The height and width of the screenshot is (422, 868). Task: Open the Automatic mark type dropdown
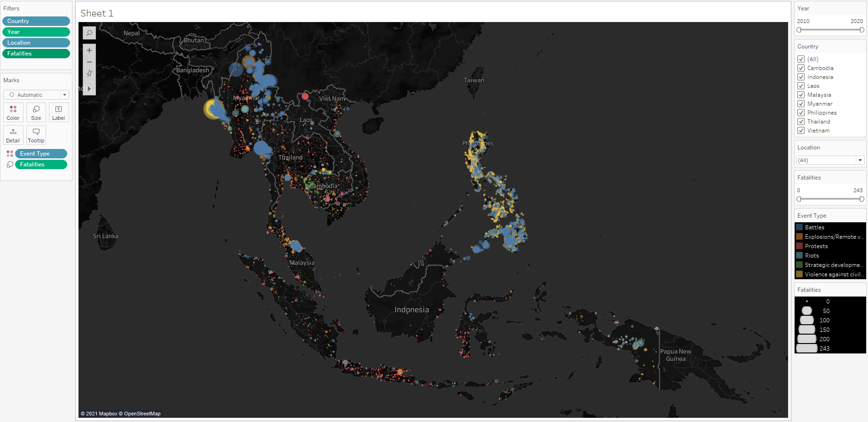(x=36, y=95)
